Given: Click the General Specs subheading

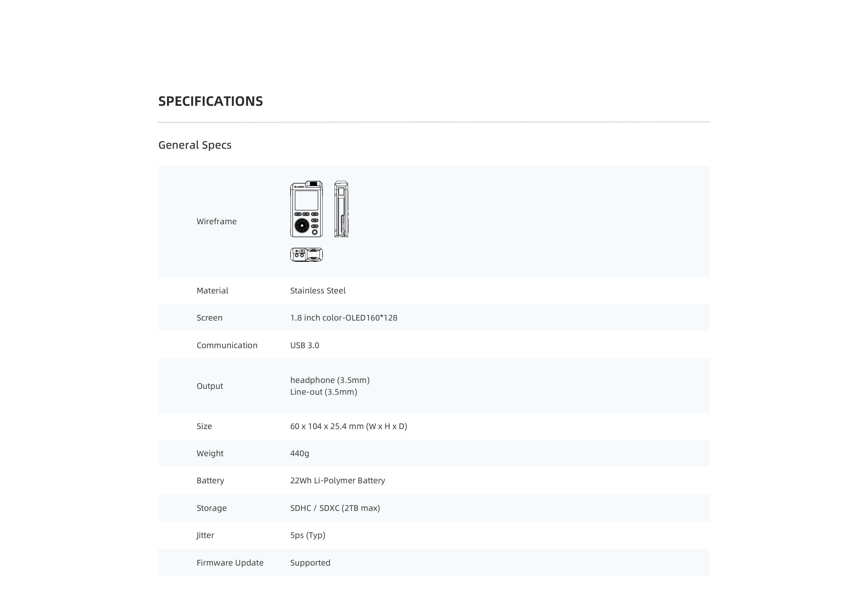Looking at the screenshot, I should 195,145.
